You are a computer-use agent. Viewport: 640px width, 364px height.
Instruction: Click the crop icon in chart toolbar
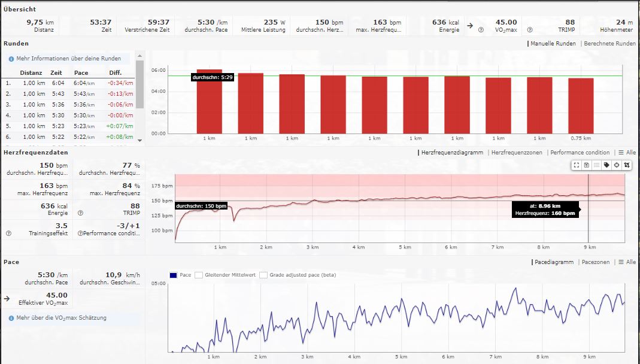click(x=627, y=165)
